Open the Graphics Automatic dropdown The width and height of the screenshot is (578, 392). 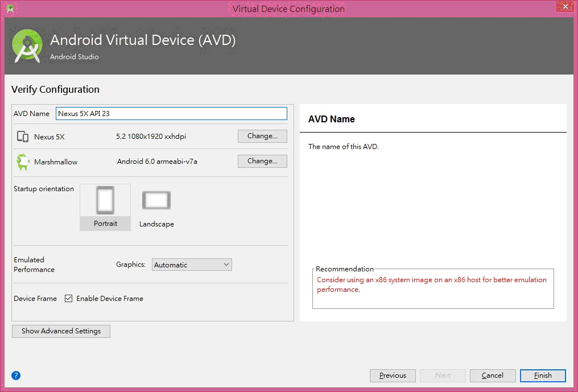[192, 265]
